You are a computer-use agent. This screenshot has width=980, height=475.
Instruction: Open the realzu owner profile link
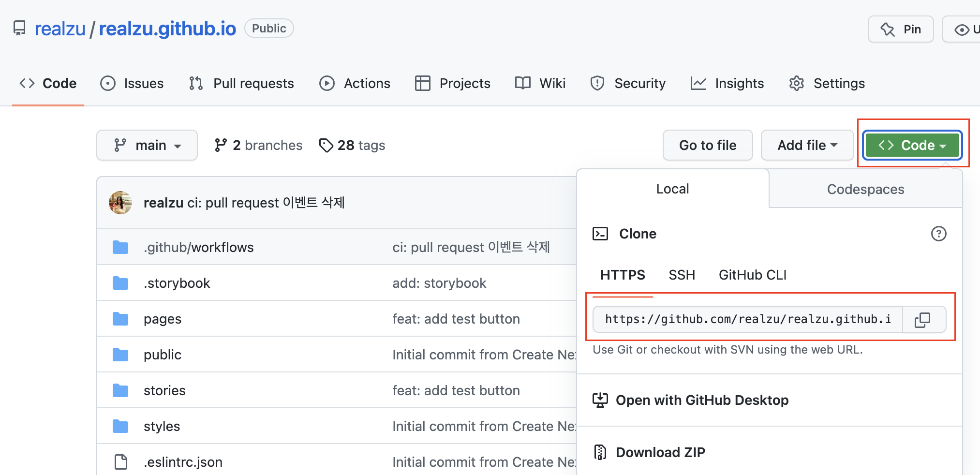[60, 29]
